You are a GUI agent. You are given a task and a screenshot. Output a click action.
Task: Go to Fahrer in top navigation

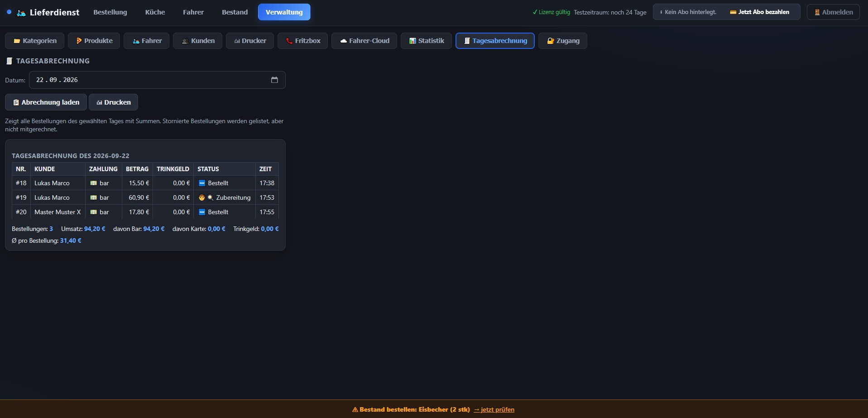click(x=193, y=12)
